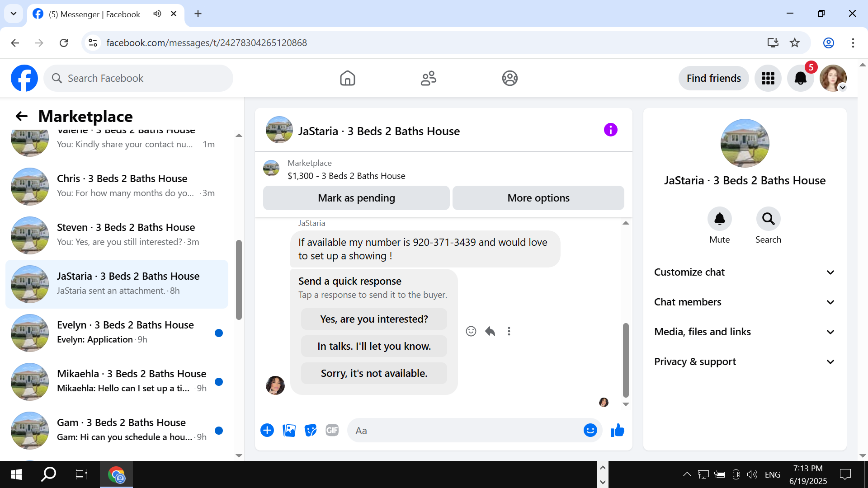This screenshot has width=868, height=488.
Task: Attach a photo or file
Action: 289,430
